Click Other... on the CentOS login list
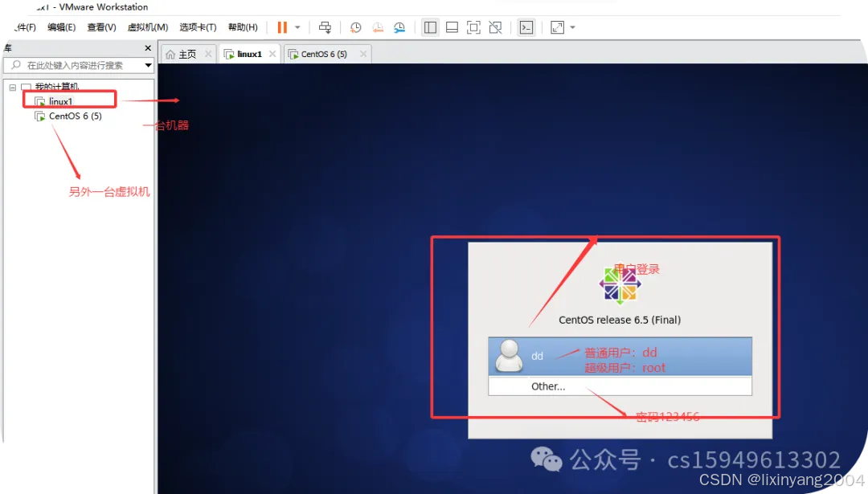Image resolution: width=868 pixels, height=494 pixels. 620,386
